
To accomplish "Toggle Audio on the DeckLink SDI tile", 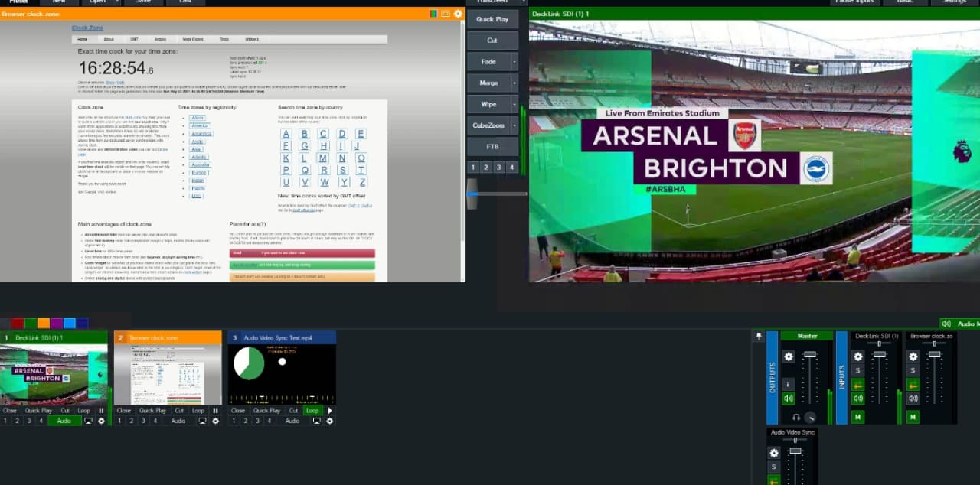I will pyautogui.click(x=64, y=421).
